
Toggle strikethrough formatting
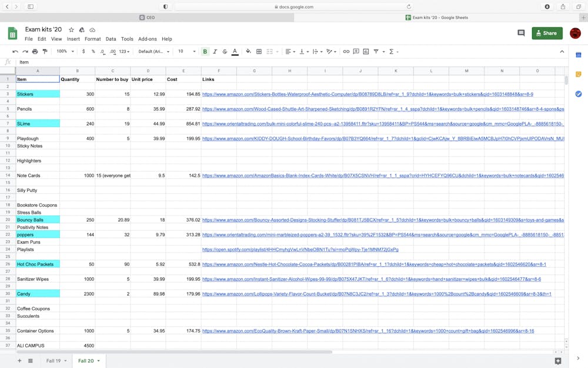(x=225, y=52)
